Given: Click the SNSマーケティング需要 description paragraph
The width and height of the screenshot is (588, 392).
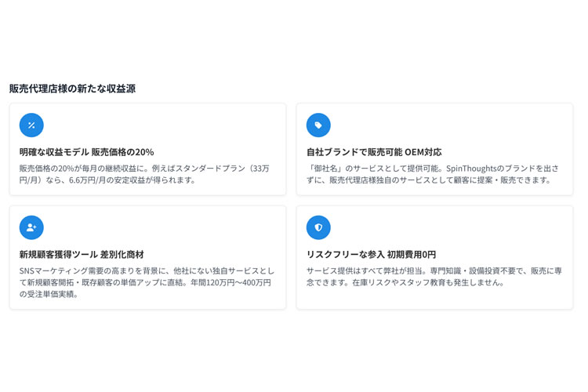Looking at the screenshot, I should 147,282.
